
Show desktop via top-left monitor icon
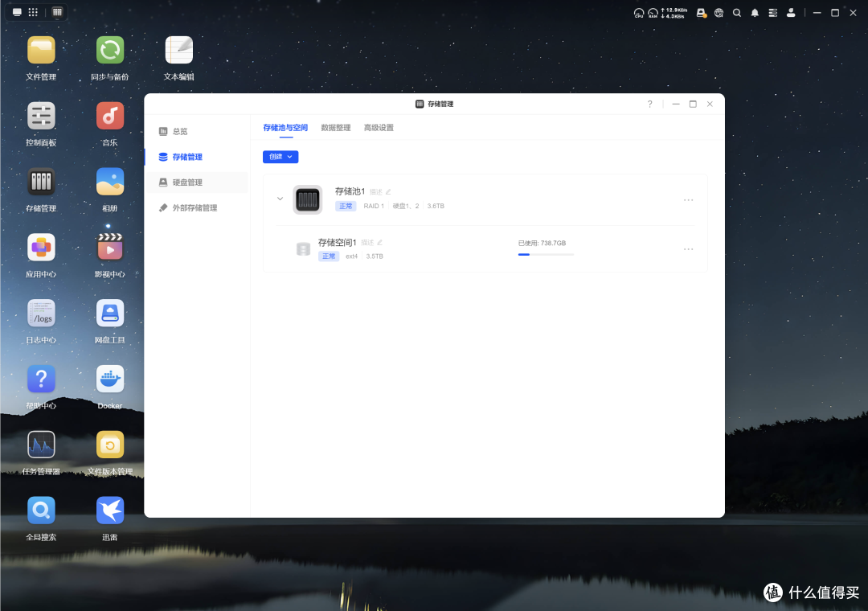pyautogui.click(x=17, y=12)
